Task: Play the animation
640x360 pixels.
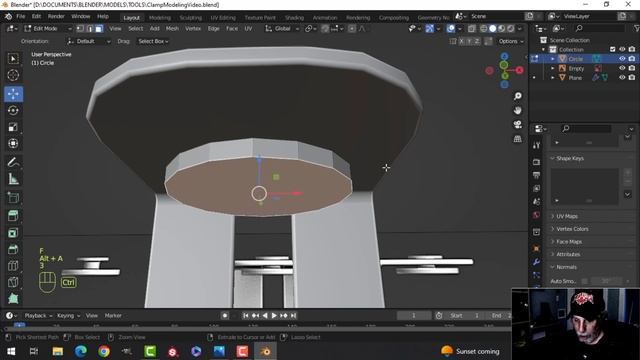Action: coord(274,316)
